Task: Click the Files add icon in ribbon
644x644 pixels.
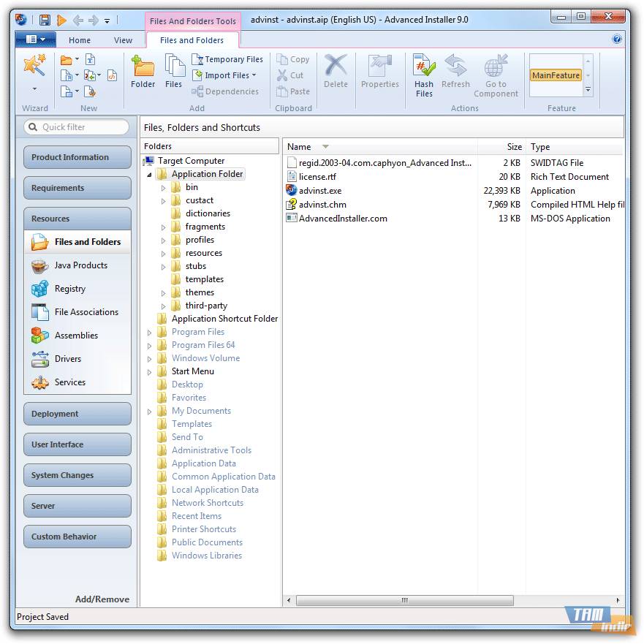Action: click(x=174, y=72)
